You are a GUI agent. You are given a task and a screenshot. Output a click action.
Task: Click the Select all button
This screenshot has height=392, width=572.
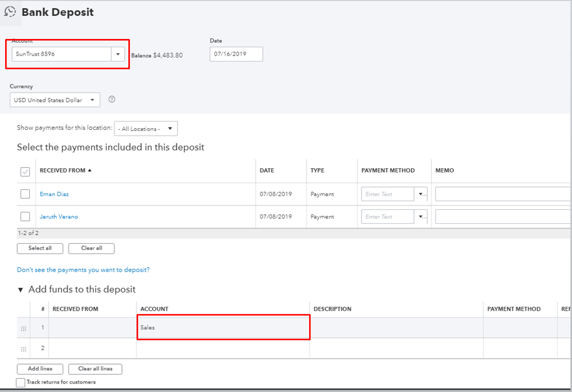[40, 248]
